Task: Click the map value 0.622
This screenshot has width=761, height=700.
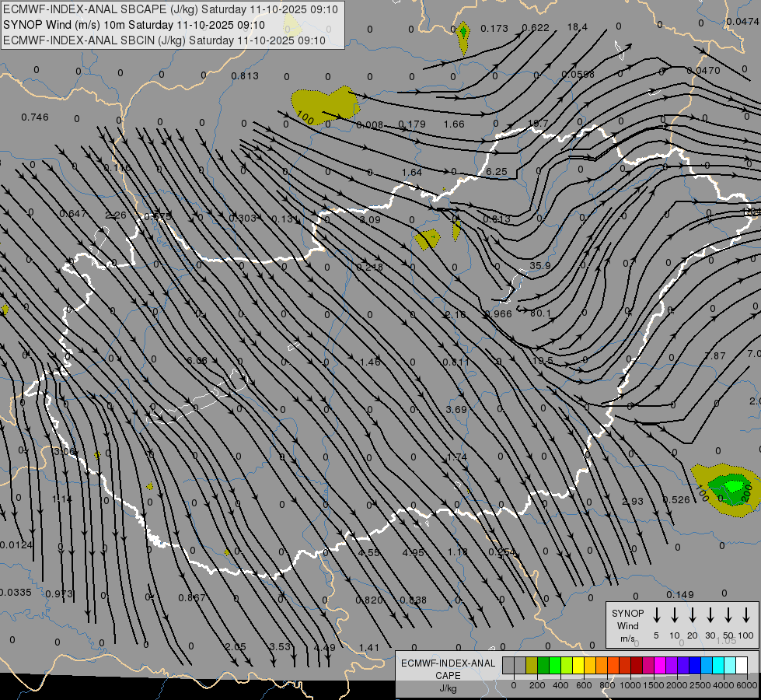Action: click(536, 28)
